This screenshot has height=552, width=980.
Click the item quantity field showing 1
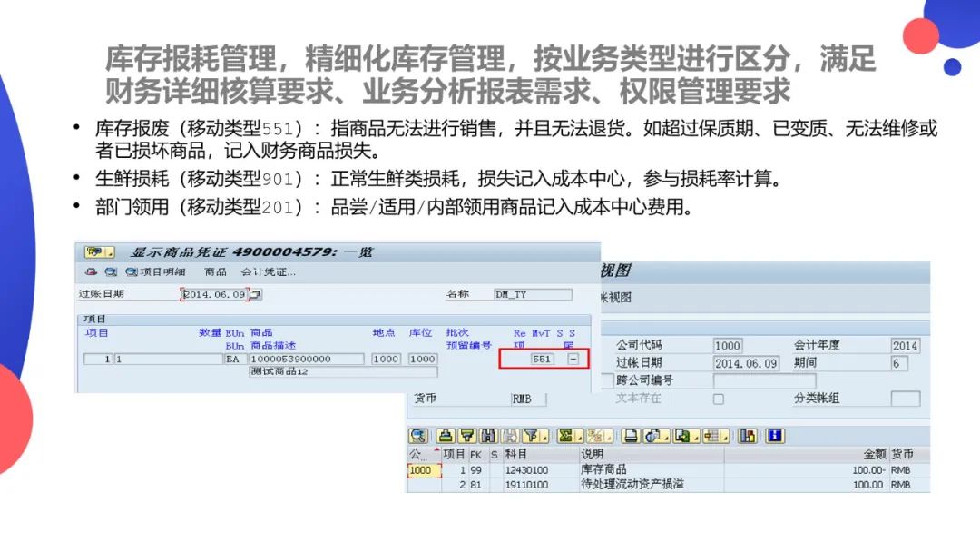tap(168, 359)
